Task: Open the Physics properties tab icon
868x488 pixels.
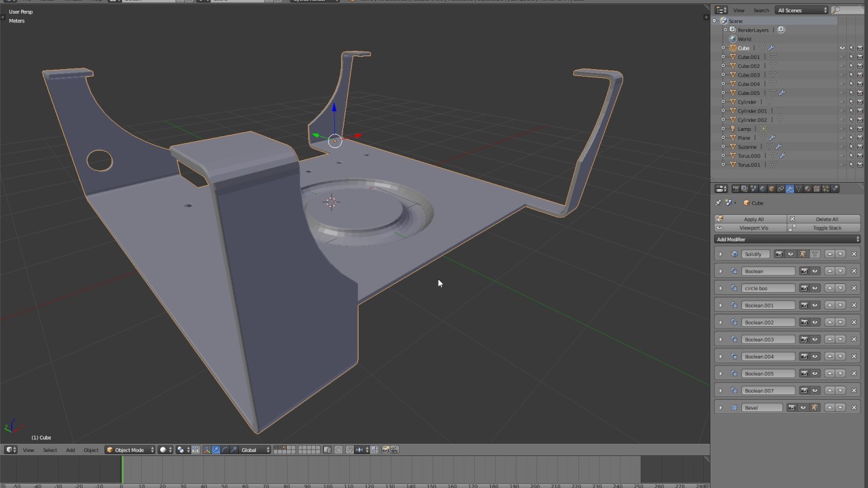Action: pyautogui.click(x=835, y=189)
